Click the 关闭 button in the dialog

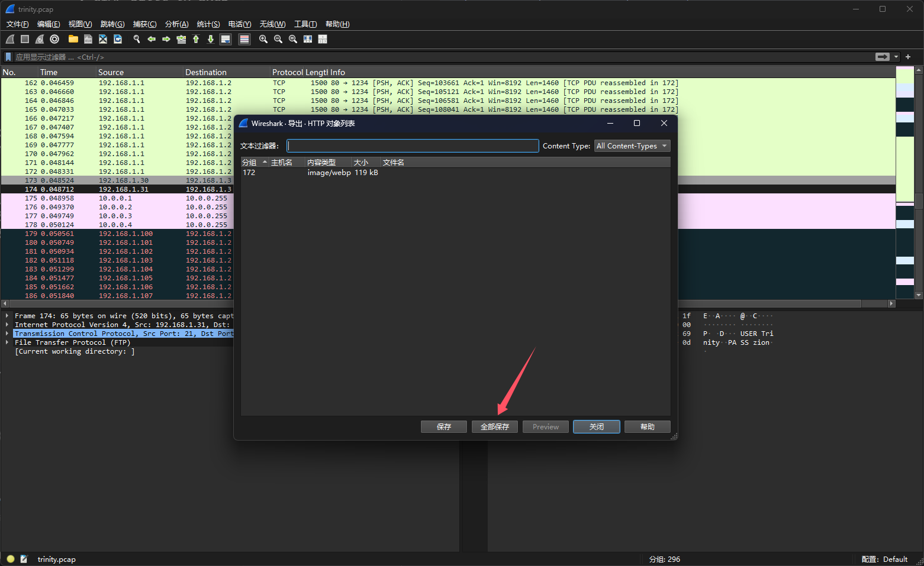(596, 427)
